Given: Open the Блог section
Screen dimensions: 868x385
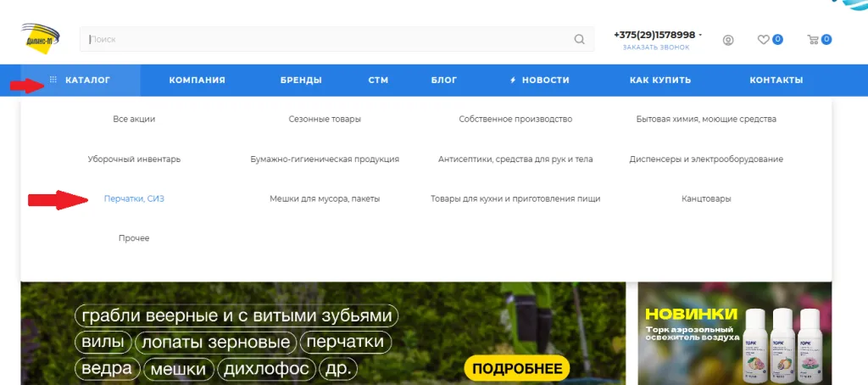Looking at the screenshot, I should [x=443, y=80].
